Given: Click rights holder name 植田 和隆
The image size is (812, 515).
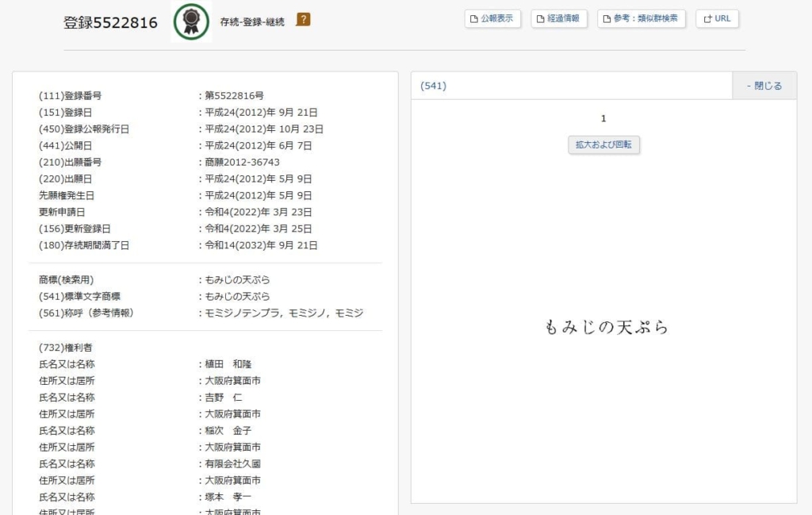Looking at the screenshot, I should pos(228,364).
